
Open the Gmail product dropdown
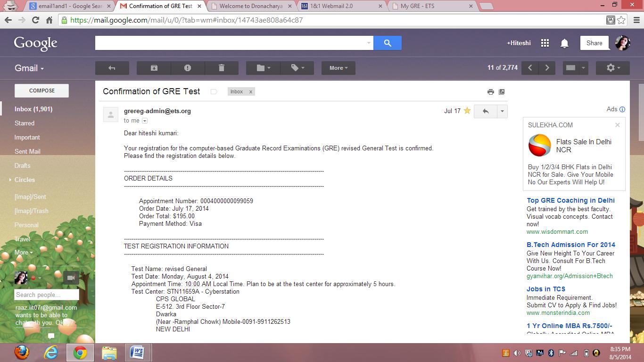coord(29,68)
